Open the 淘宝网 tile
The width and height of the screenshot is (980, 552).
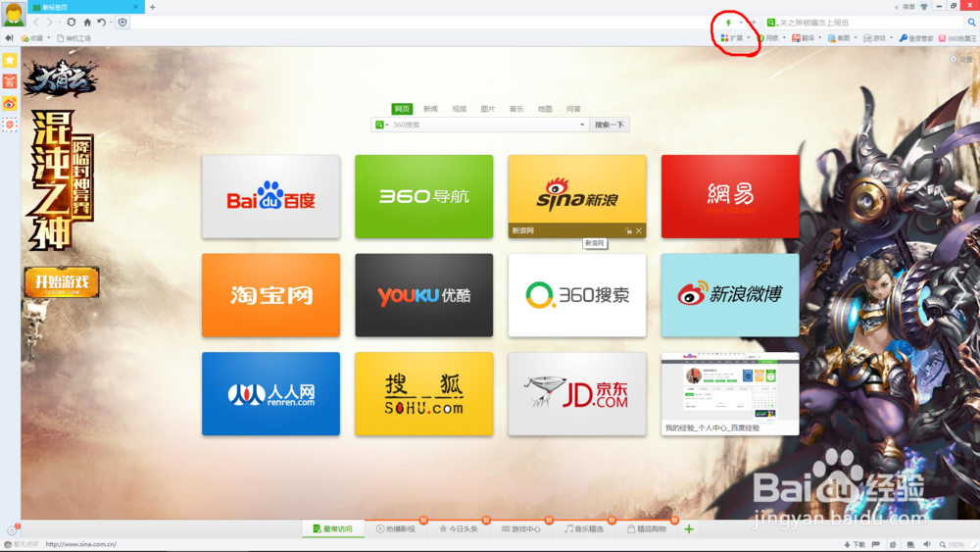point(270,295)
